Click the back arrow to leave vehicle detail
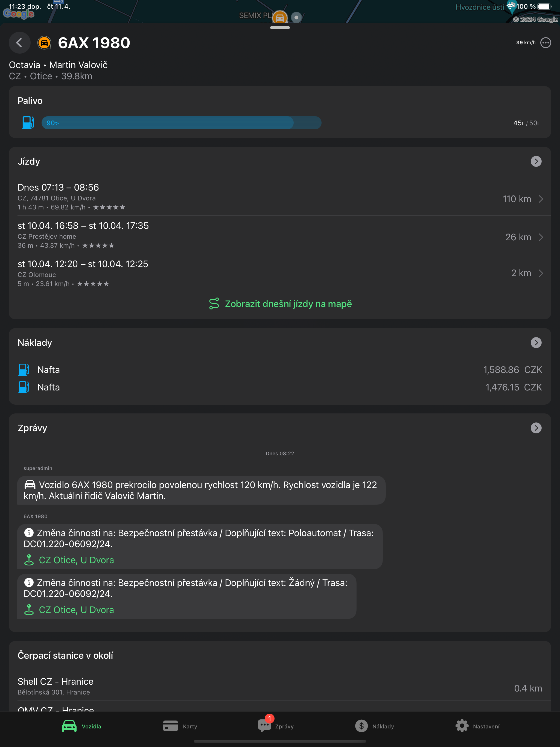This screenshot has height=747, width=560. (20, 43)
